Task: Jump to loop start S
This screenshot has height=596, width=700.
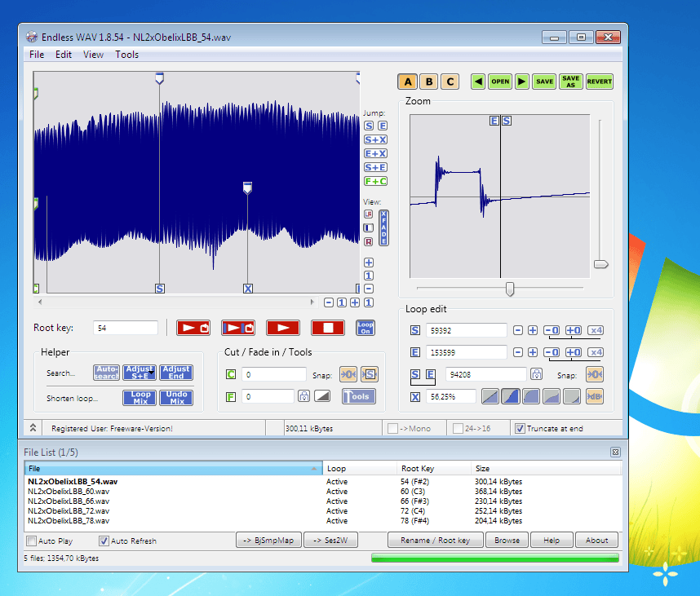Action: click(x=369, y=126)
